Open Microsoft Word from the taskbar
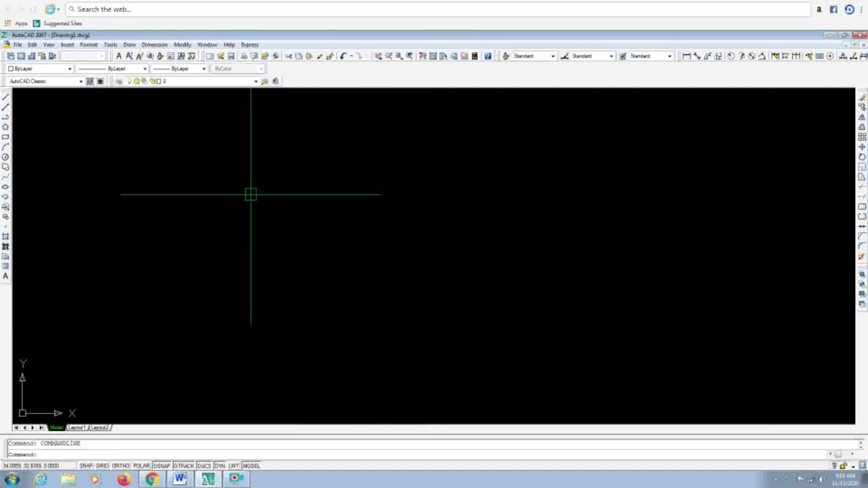 [180, 479]
